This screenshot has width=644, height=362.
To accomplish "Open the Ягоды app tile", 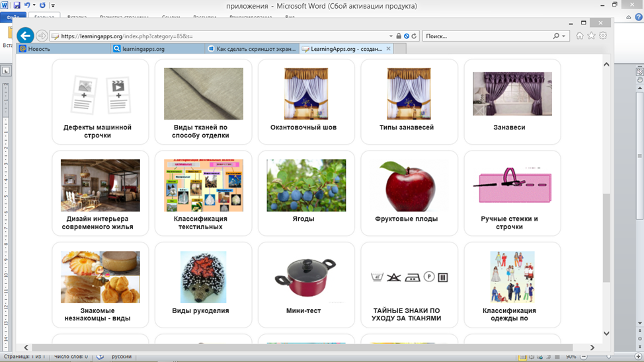I will [x=306, y=193].
